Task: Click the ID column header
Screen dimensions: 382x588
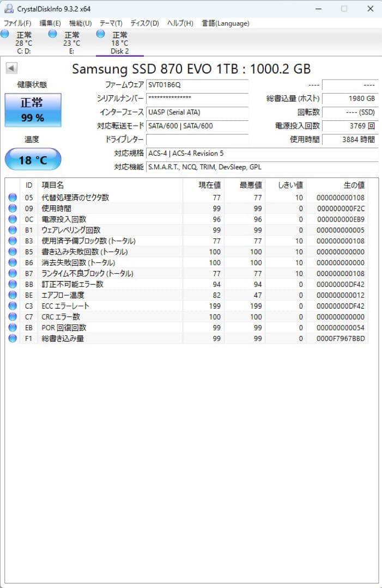Action: pyautogui.click(x=29, y=185)
